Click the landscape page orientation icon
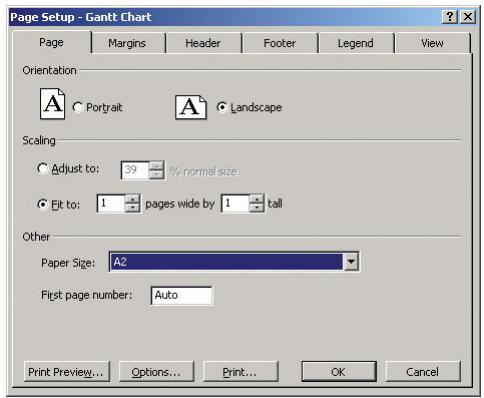Screen dimensions: 484x398 coord(191,107)
